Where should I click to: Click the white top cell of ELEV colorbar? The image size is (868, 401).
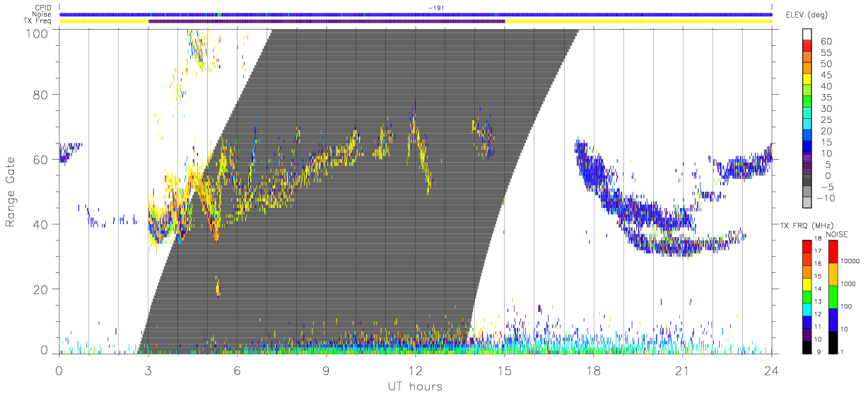[x=809, y=34]
